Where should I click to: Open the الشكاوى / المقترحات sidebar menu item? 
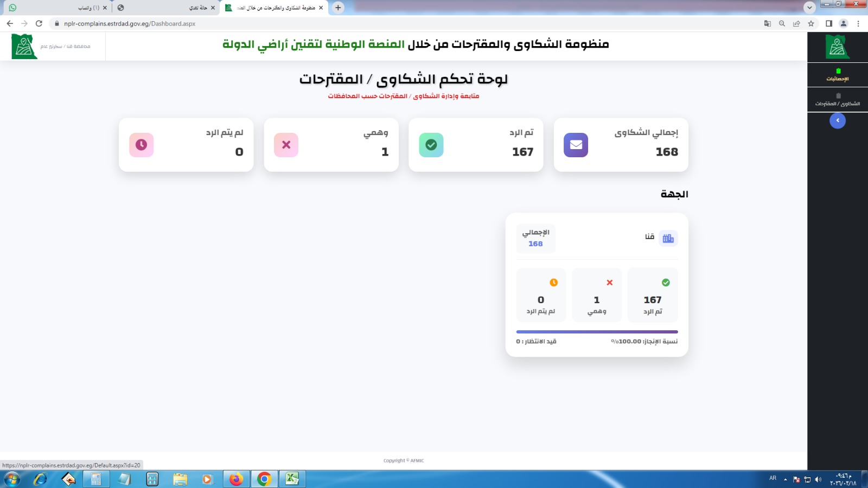tap(837, 100)
